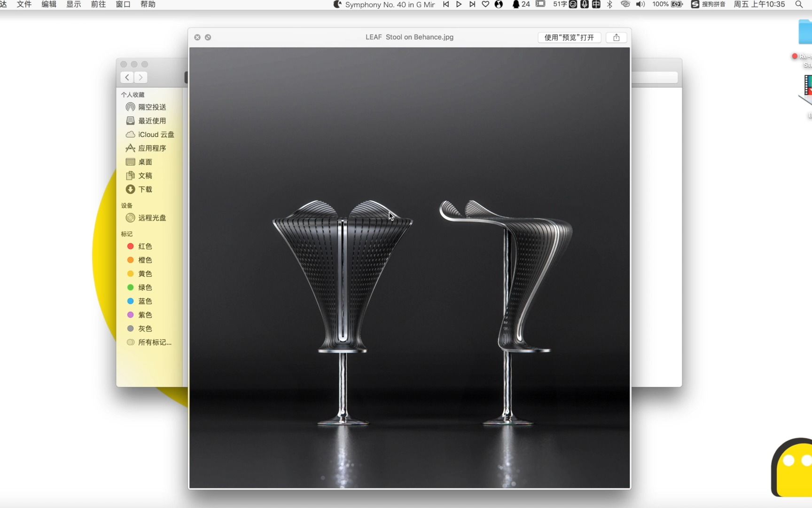Open iCloud 云盘 in sidebar
The height and width of the screenshot is (508, 812).
150,135
